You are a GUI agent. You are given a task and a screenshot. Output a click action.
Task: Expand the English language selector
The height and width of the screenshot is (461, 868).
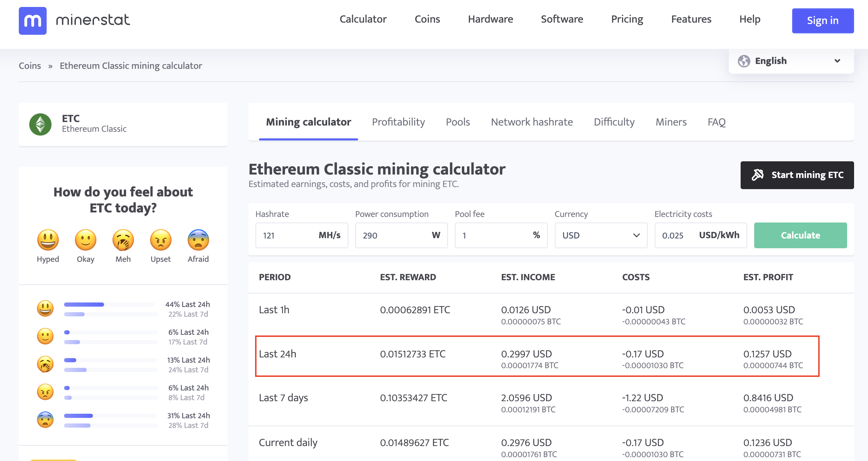click(x=791, y=60)
